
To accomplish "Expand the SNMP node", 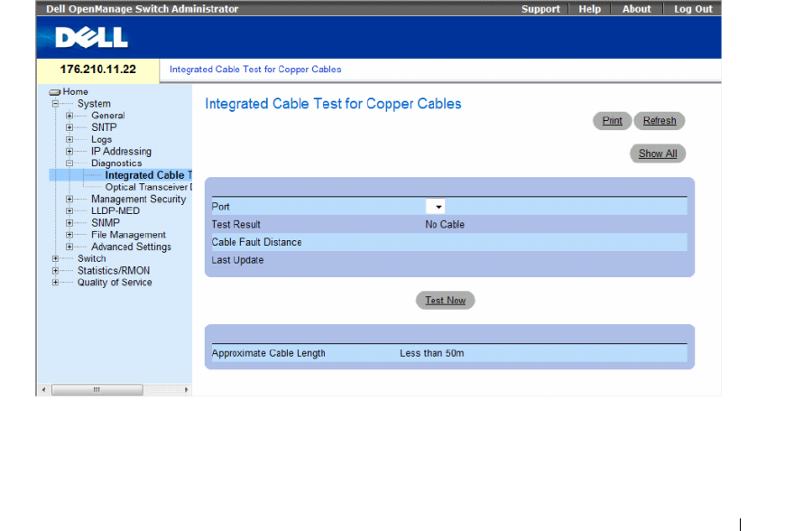I will 69,223.
